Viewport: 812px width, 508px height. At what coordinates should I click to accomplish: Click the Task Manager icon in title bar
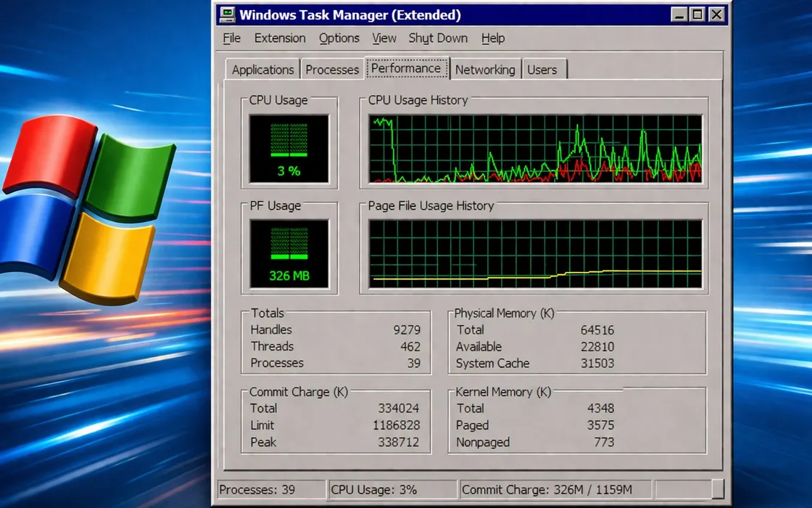coord(228,14)
